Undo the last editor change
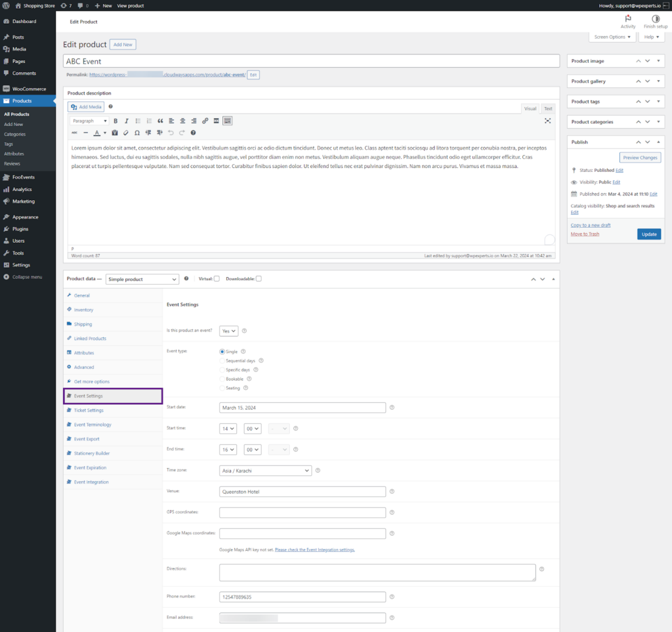The width and height of the screenshot is (672, 632). [x=171, y=133]
